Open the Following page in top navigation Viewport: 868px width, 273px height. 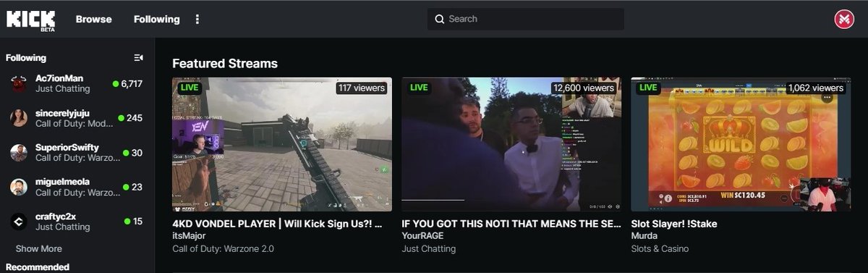point(156,20)
